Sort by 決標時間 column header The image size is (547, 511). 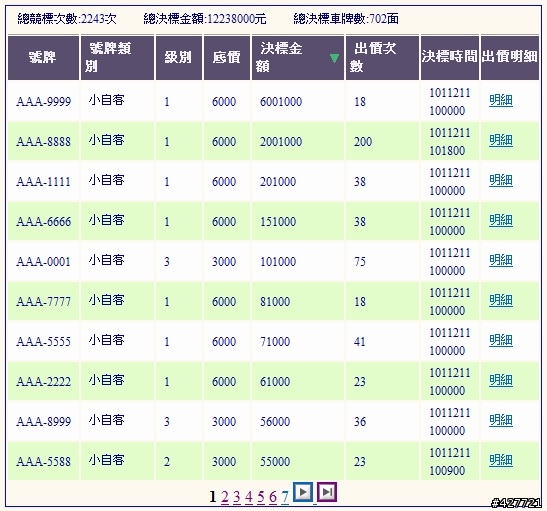tap(449, 57)
